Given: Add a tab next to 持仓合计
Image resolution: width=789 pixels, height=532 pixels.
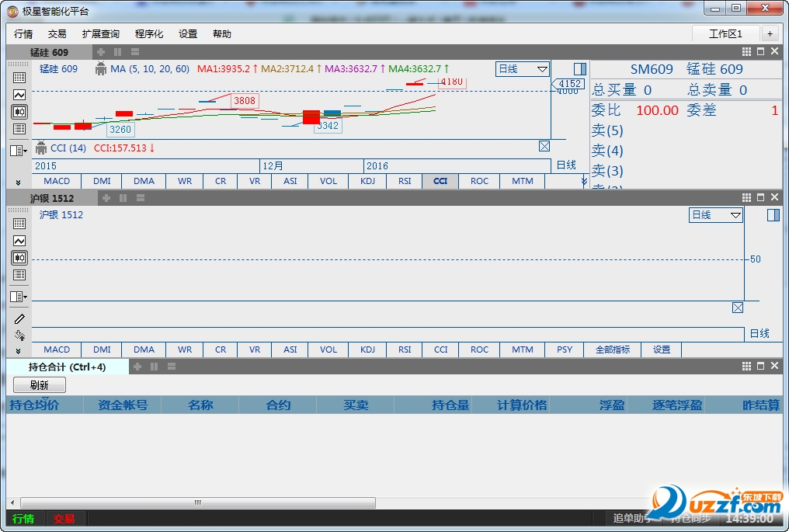Looking at the screenshot, I should coord(137,367).
